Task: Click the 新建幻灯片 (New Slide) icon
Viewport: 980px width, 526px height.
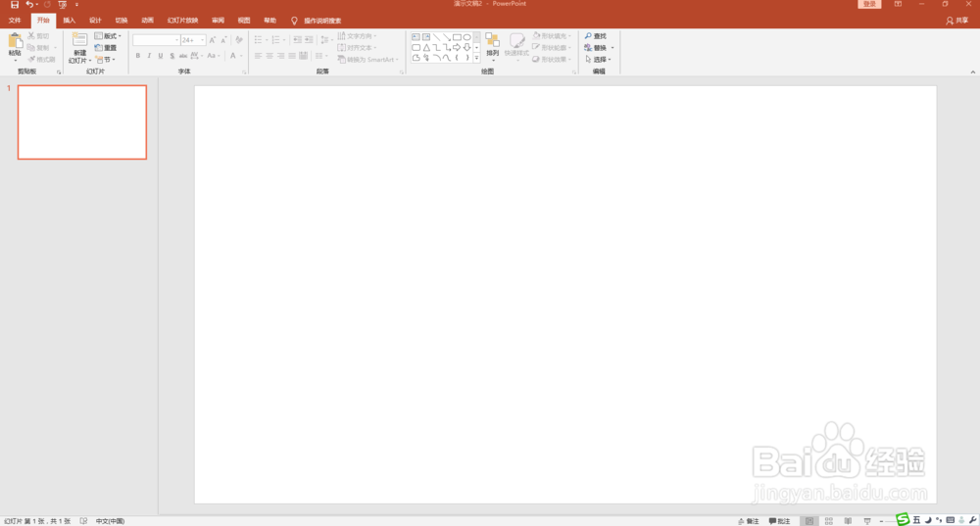Action: coord(79,40)
